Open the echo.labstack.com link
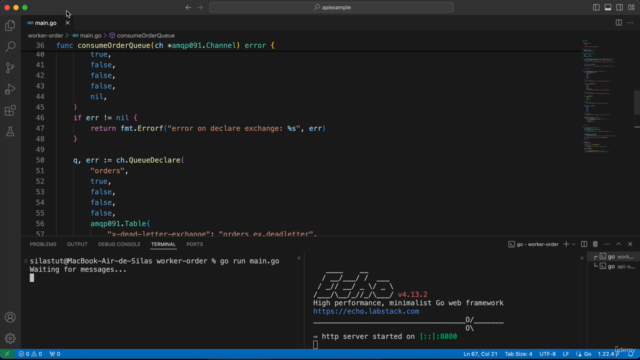This screenshot has height=360, width=640. click(x=366, y=311)
